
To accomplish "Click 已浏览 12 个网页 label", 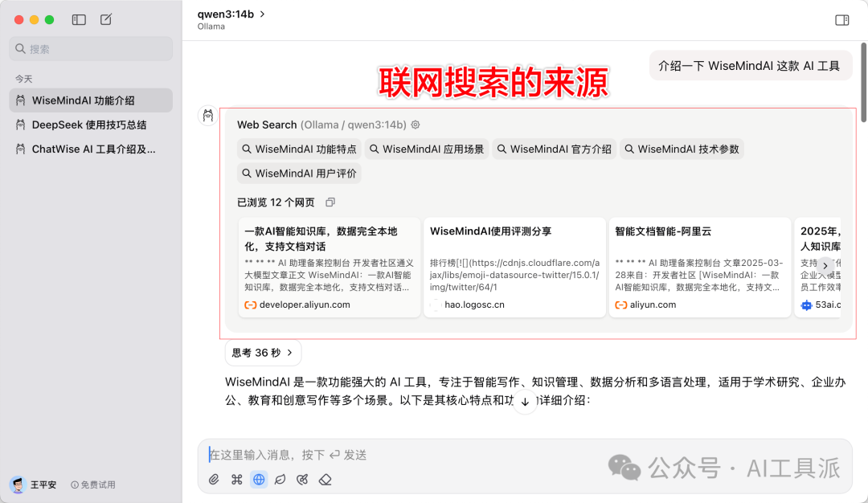I will coord(276,202).
